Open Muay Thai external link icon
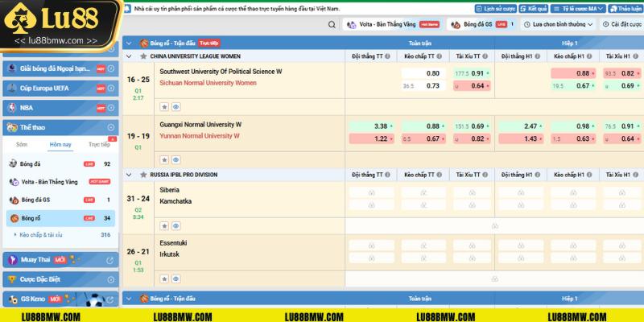Image resolution: width=644 pixels, height=322 pixels. (111, 259)
